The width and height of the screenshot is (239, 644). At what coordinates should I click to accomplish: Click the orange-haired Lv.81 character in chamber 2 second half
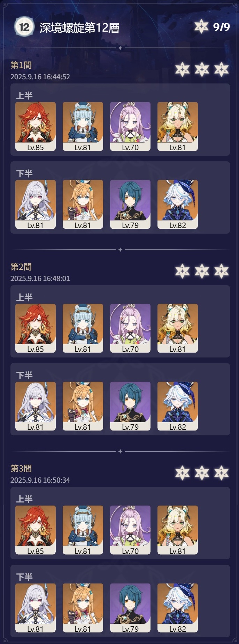pos(83,406)
